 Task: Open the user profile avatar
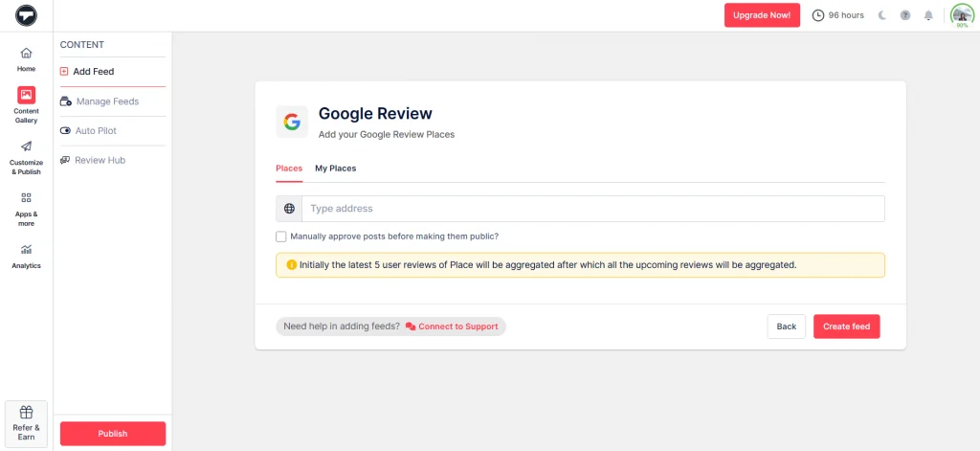(961, 15)
